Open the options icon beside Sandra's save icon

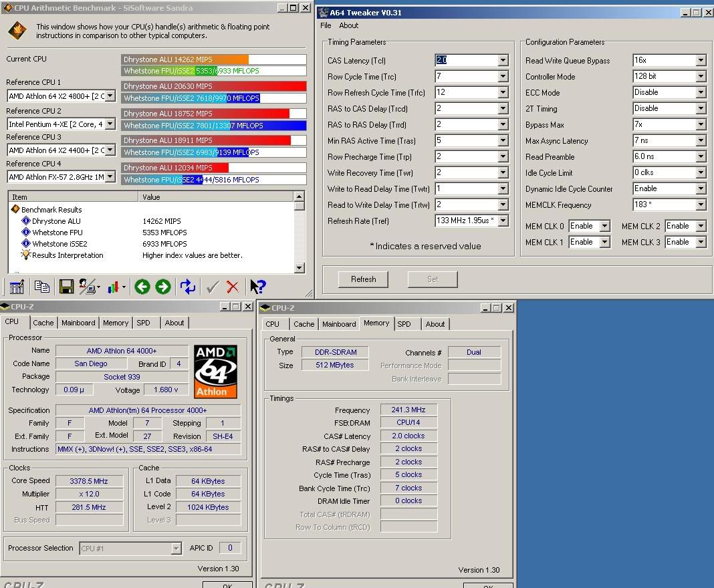pyautogui.click(x=90, y=287)
